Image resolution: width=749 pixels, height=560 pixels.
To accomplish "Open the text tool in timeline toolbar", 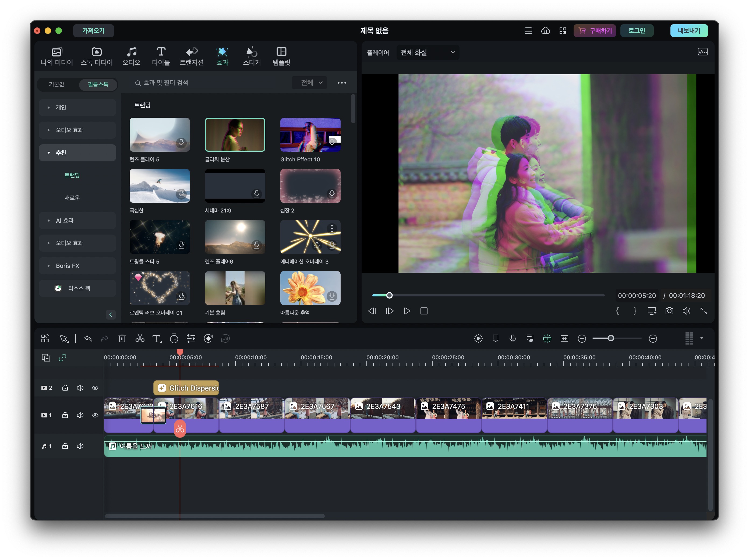I will tap(156, 338).
